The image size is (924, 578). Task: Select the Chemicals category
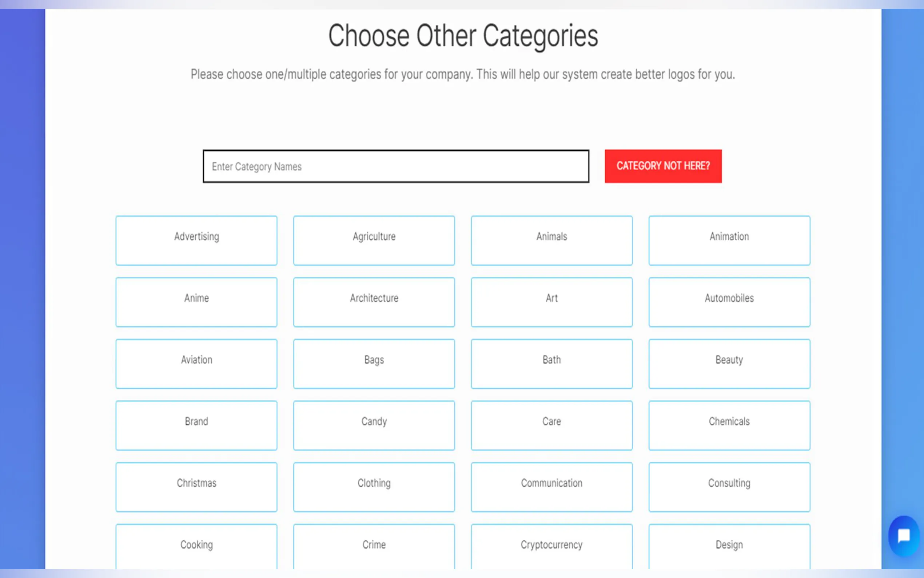pyautogui.click(x=729, y=425)
